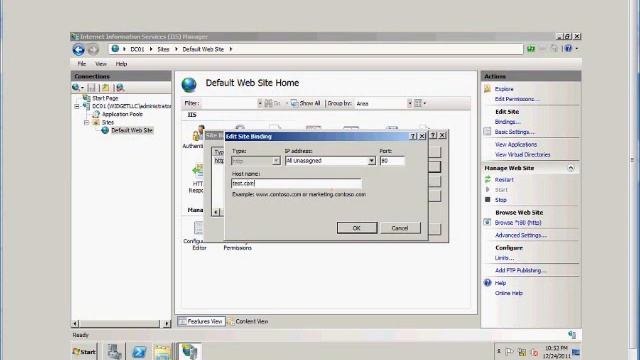Switch to Features View tab

[201, 322]
